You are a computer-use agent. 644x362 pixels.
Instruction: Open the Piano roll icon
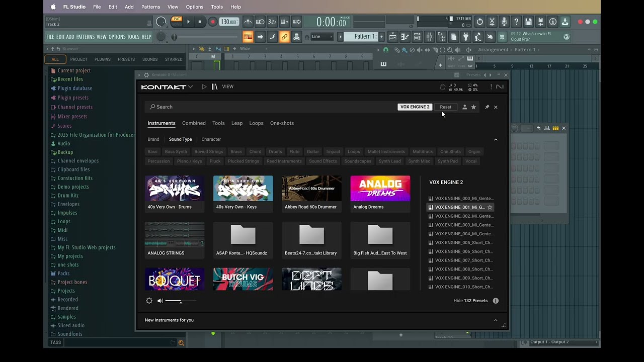[405, 37]
